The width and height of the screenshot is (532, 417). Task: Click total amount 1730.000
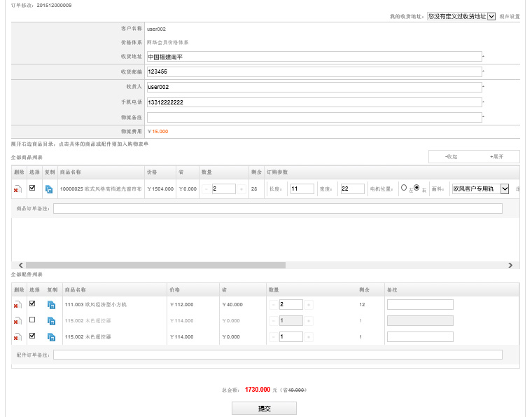[258, 390]
